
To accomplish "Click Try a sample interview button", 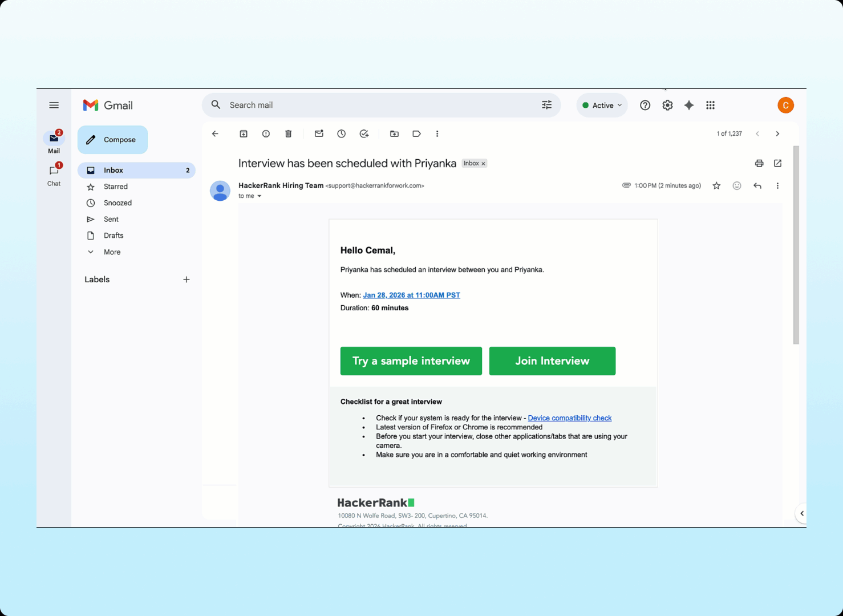I will [411, 361].
